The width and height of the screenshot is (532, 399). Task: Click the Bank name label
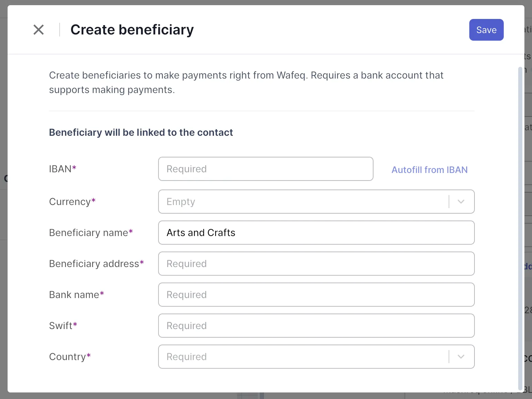pos(74,295)
